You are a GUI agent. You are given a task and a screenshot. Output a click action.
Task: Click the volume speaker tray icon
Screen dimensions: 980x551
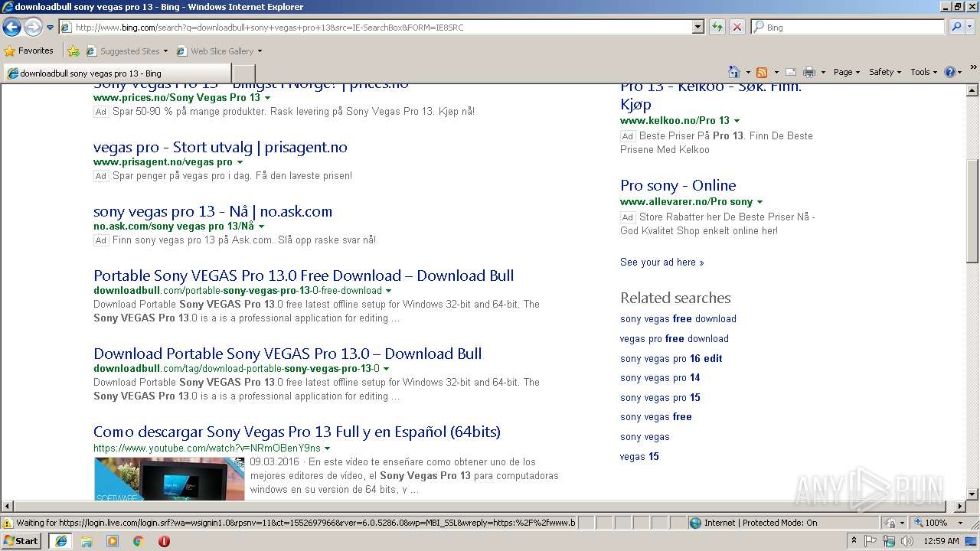click(x=907, y=541)
